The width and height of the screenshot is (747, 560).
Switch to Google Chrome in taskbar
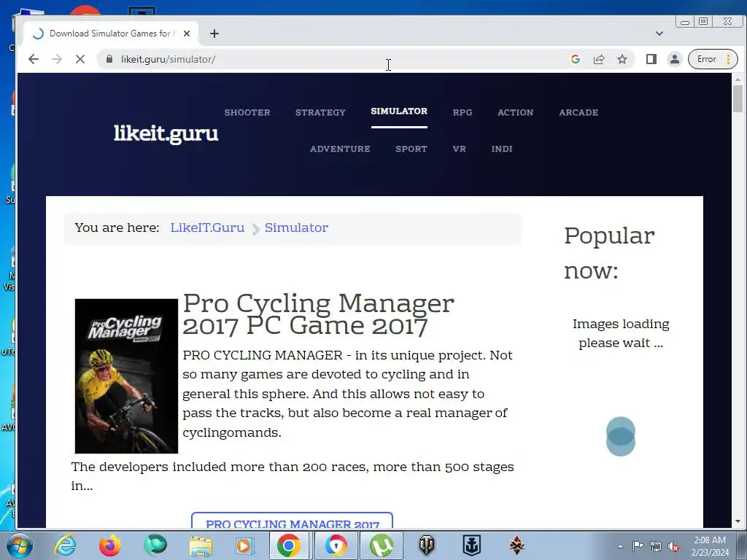289,545
